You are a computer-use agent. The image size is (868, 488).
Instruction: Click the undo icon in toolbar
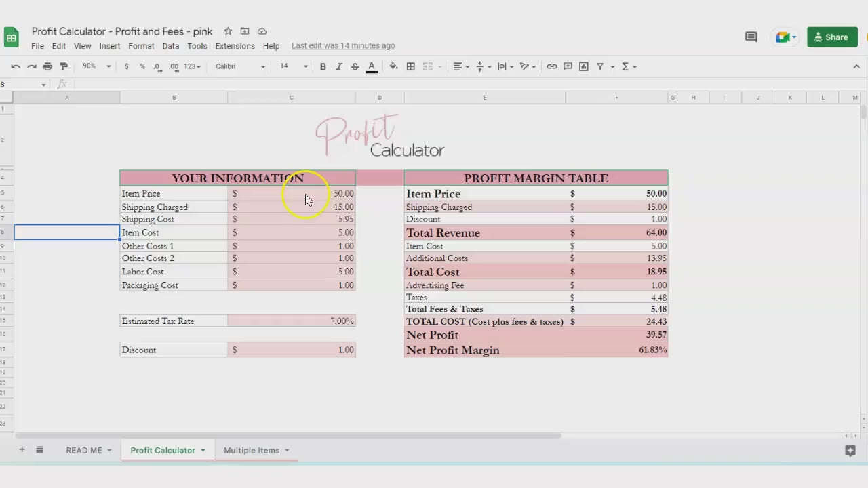(16, 66)
